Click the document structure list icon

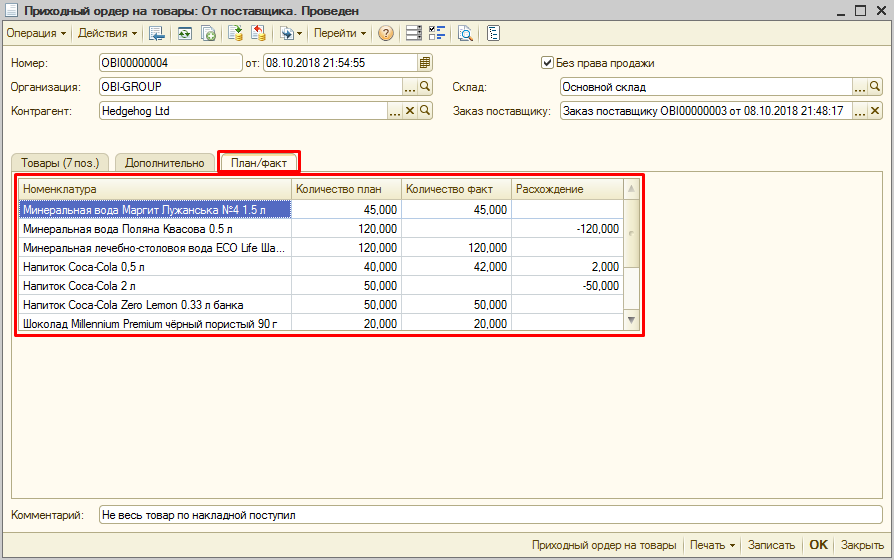[414, 33]
